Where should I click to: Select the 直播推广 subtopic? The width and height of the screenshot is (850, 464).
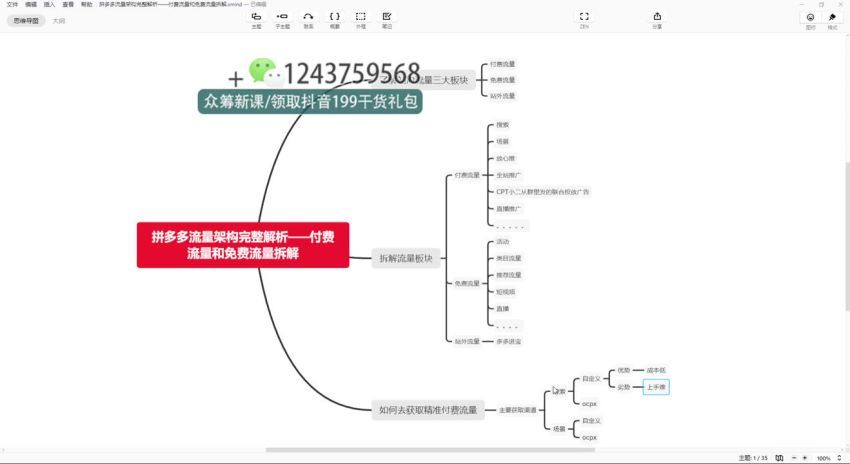[508, 209]
